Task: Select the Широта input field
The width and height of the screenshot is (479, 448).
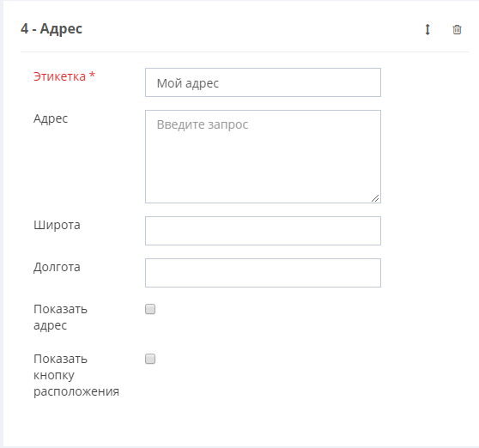Action: (x=263, y=231)
